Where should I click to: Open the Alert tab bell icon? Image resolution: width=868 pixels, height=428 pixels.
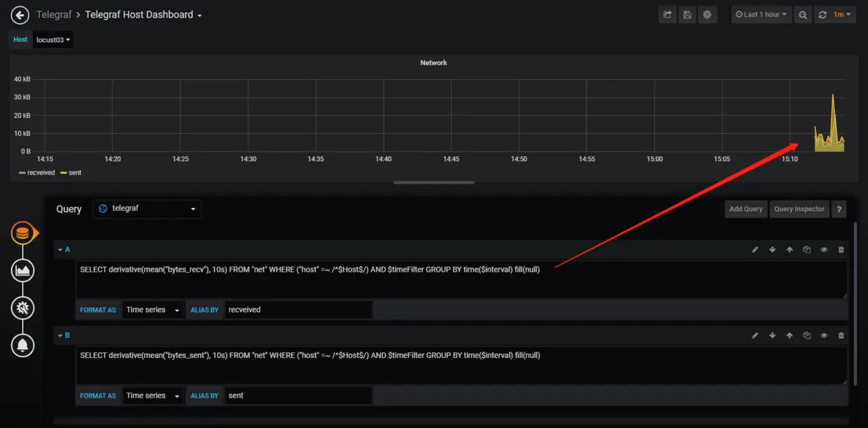[x=23, y=345]
